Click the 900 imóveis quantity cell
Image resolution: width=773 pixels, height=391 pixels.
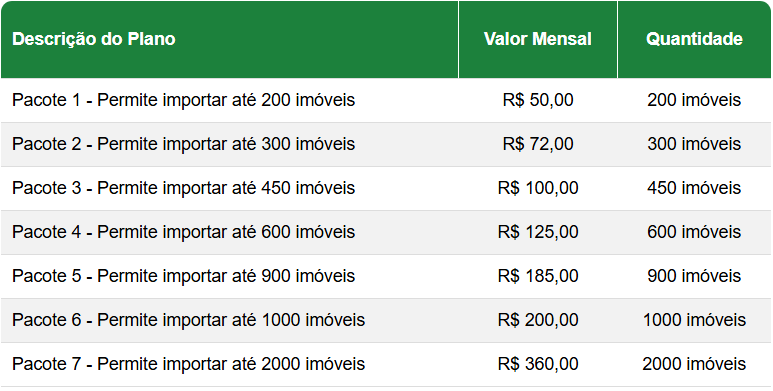(x=694, y=276)
